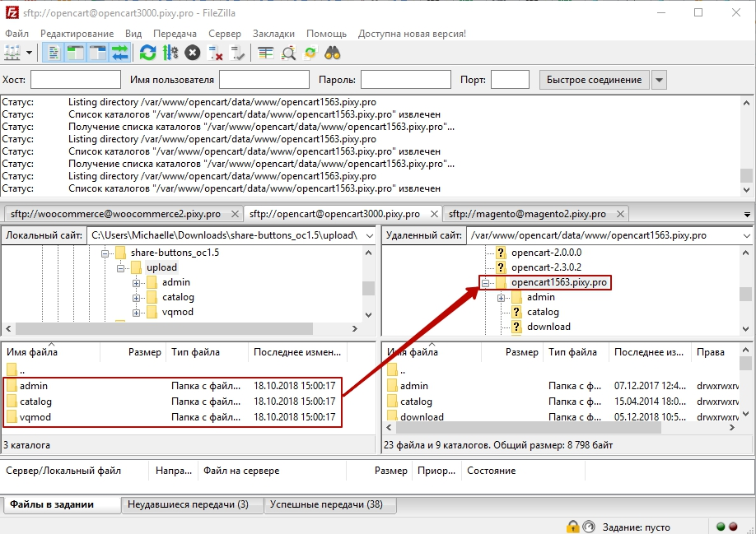Open tab list dropdown arrow
The height and width of the screenshot is (534, 756).
pyautogui.click(x=747, y=214)
